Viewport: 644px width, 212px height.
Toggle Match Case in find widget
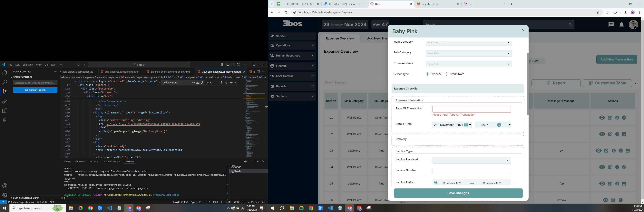pos(193,83)
